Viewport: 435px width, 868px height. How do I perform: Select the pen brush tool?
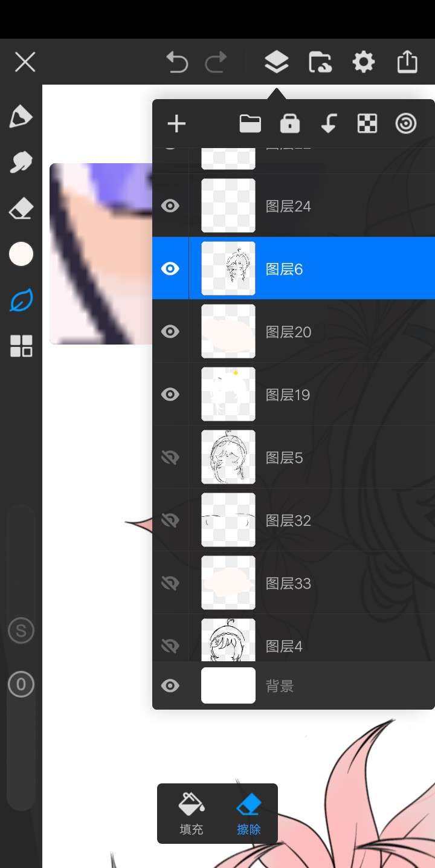tap(21, 116)
